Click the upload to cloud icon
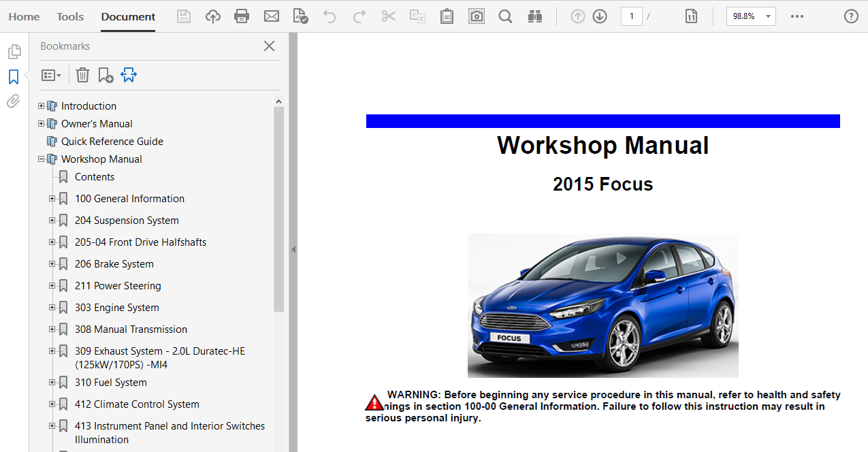868x452 pixels. (x=213, y=16)
